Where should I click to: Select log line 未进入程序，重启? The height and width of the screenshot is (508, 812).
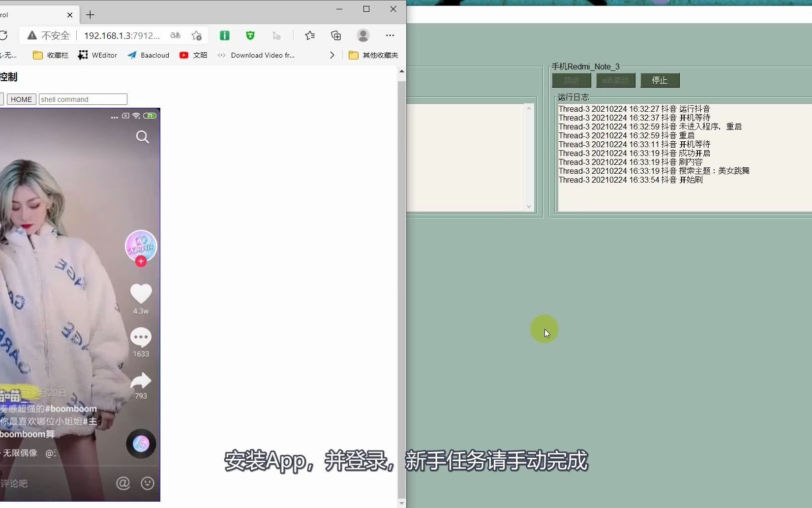[x=650, y=127]
